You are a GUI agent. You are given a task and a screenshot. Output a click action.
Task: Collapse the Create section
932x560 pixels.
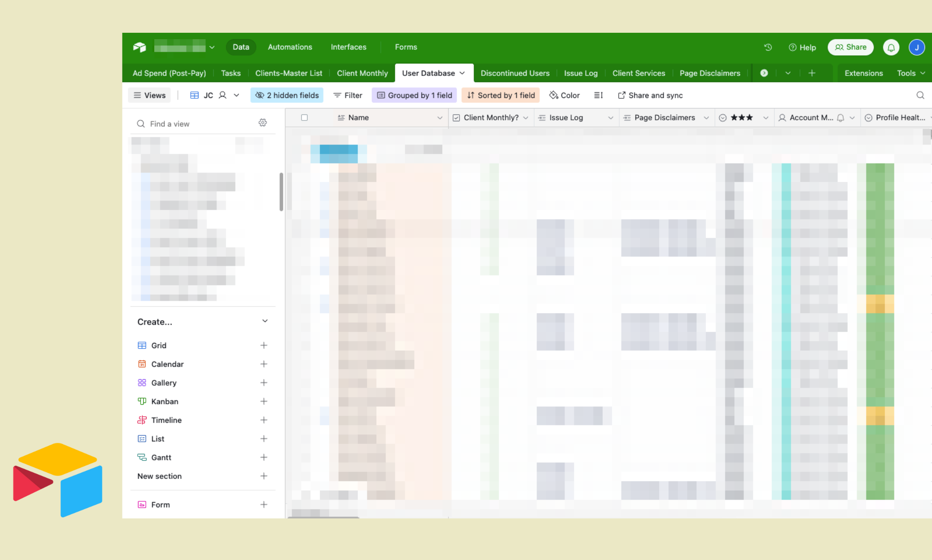point(265,321)
